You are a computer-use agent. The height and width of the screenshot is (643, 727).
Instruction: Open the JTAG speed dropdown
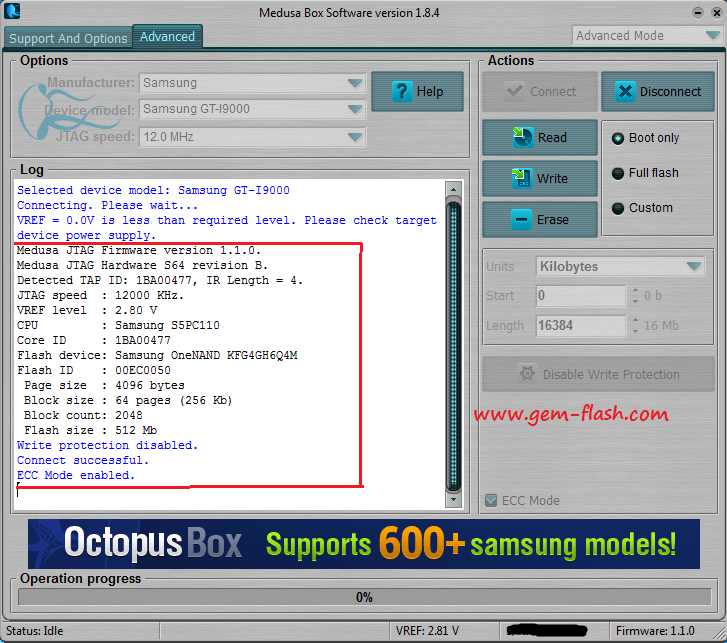pyautogui.click(x=253, y=137)
